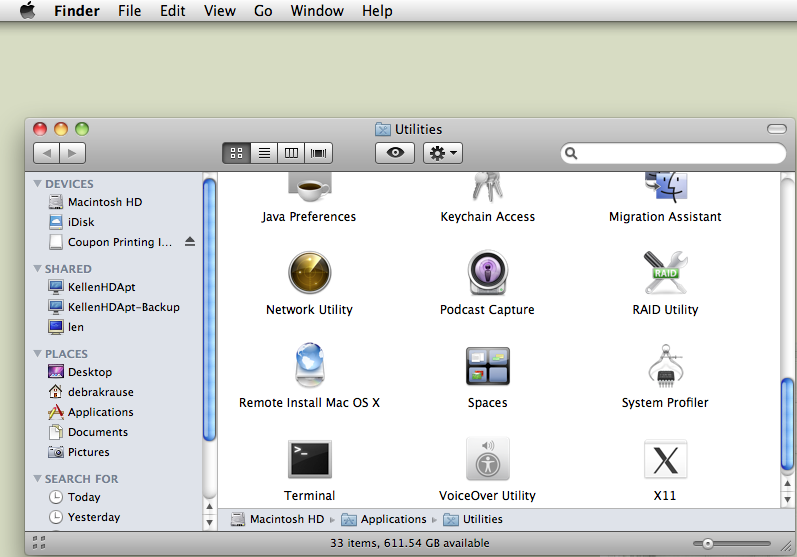Open KellenHDApt shared computer

[x=91, y=287]
